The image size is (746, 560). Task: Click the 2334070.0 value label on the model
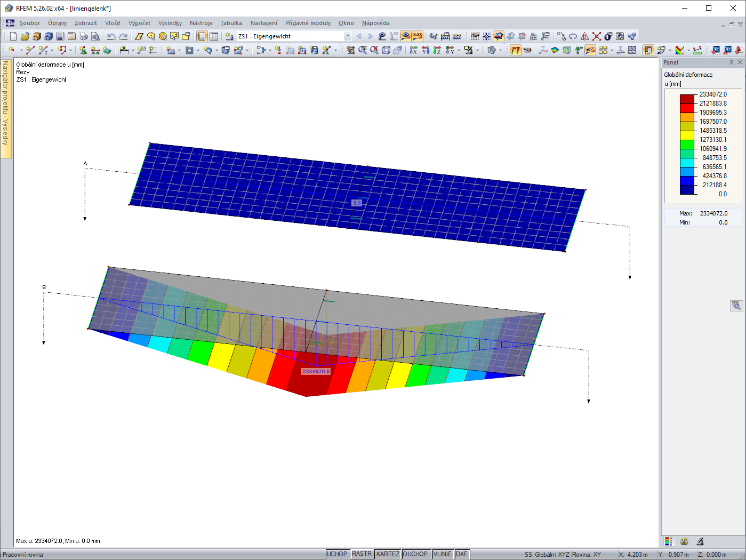[316, 371]
